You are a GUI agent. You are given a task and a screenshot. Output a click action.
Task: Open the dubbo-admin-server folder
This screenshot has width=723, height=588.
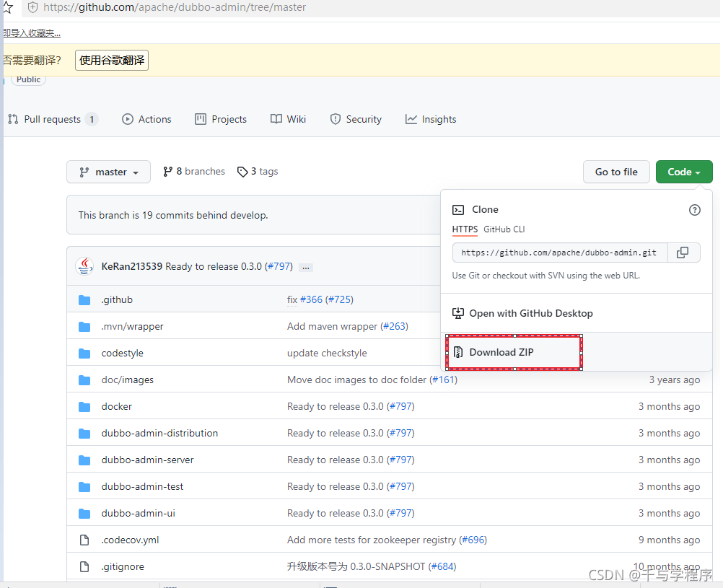click(x=147, y=460)
